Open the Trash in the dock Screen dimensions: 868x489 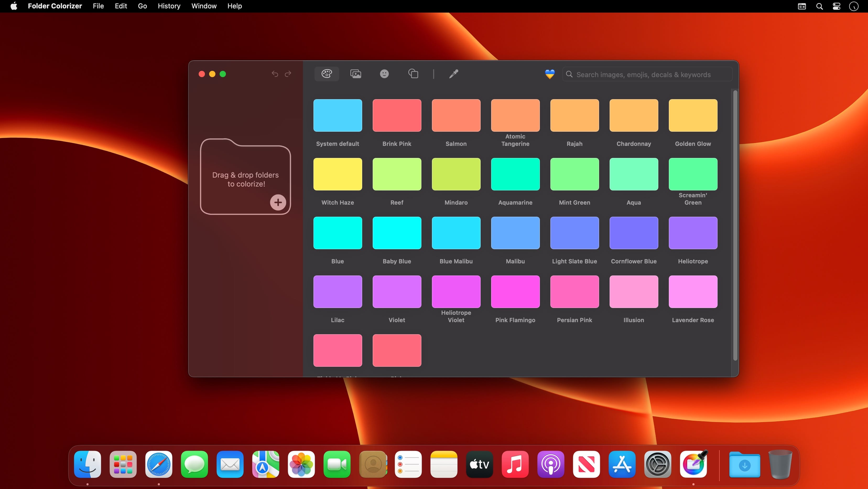[x=780, y=464]
